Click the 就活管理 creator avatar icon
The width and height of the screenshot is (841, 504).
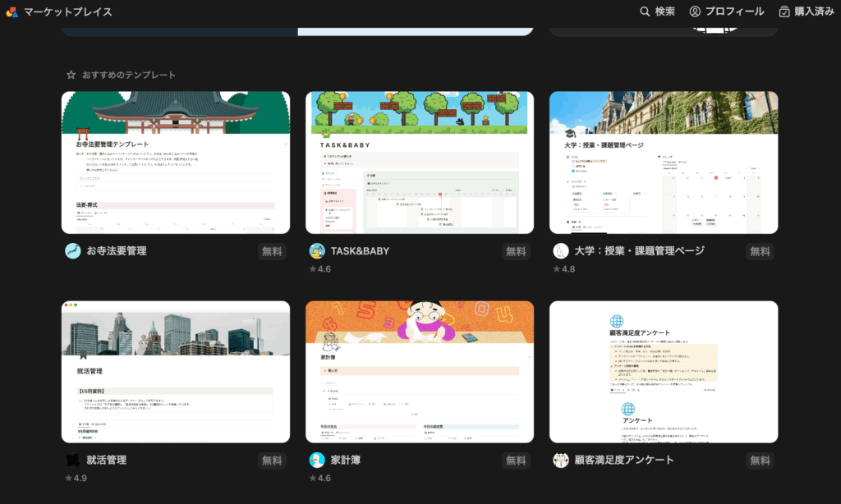(73, 460)
